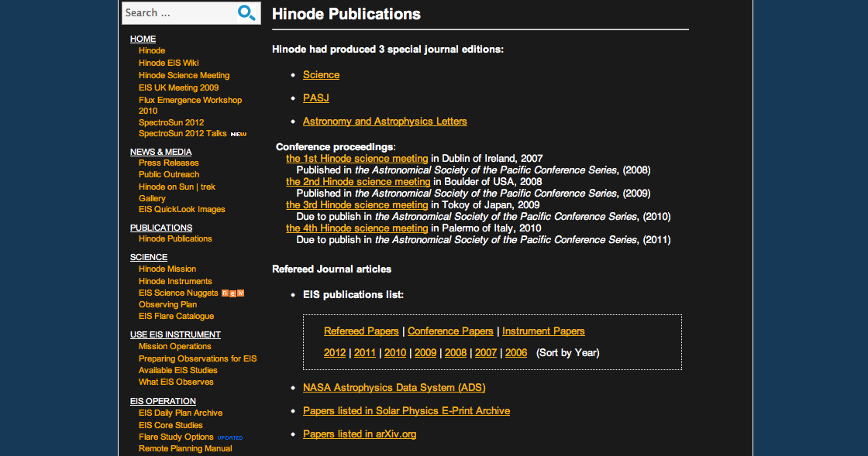This screenshot has width=868, height=456.
Task: Open the Instrument Papers link
Action: [x=543, y=331]
